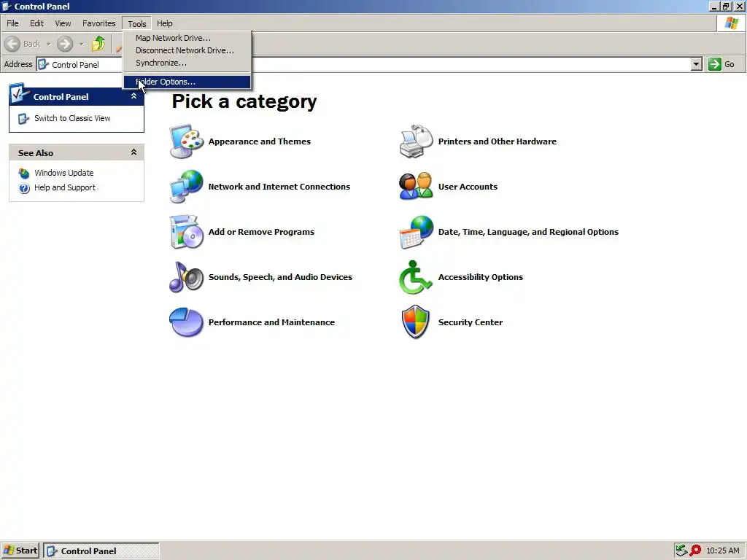Open the Back button history dropdown
747x560 pixels.
(x=48, y=44)
